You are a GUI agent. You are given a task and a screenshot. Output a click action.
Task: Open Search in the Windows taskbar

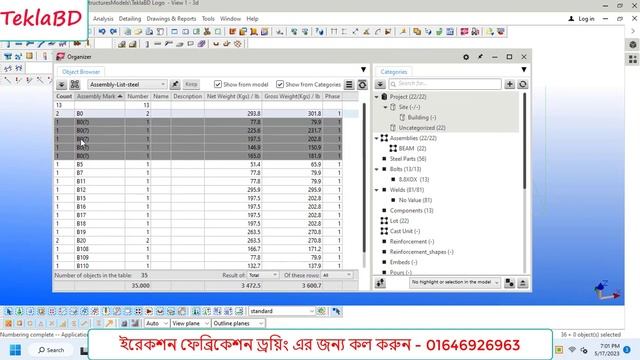51,350
